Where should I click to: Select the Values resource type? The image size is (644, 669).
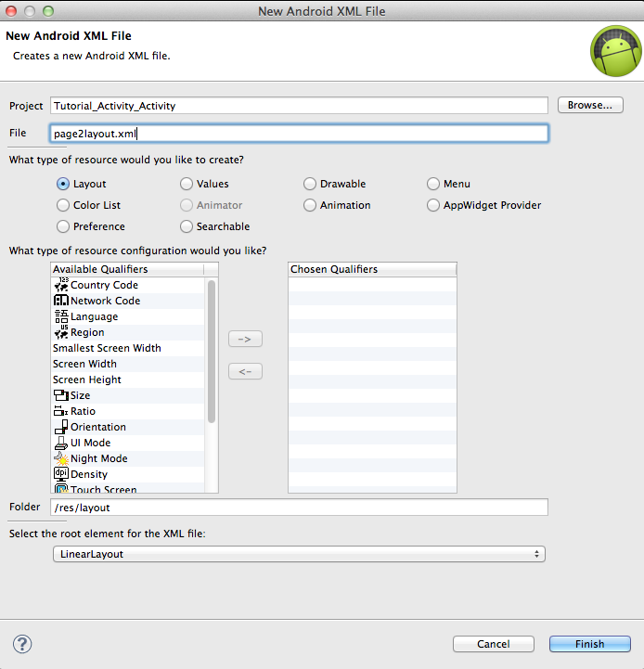pos(204,184)
